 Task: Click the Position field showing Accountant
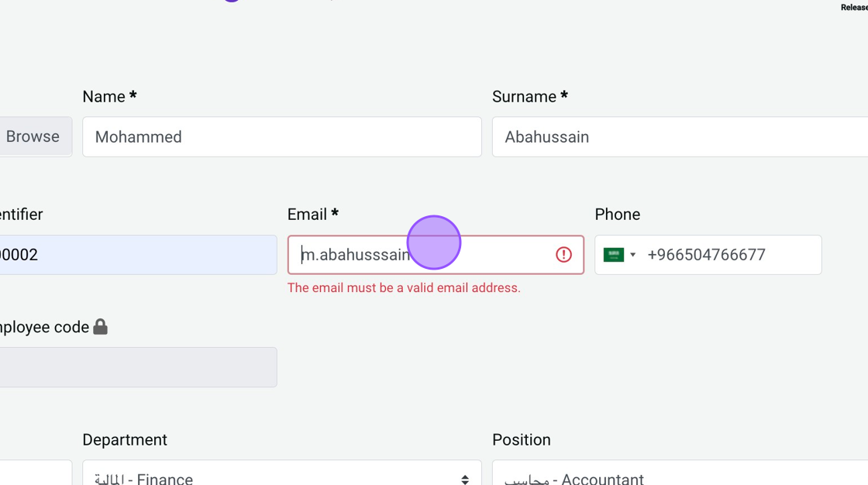pos(679,476)
